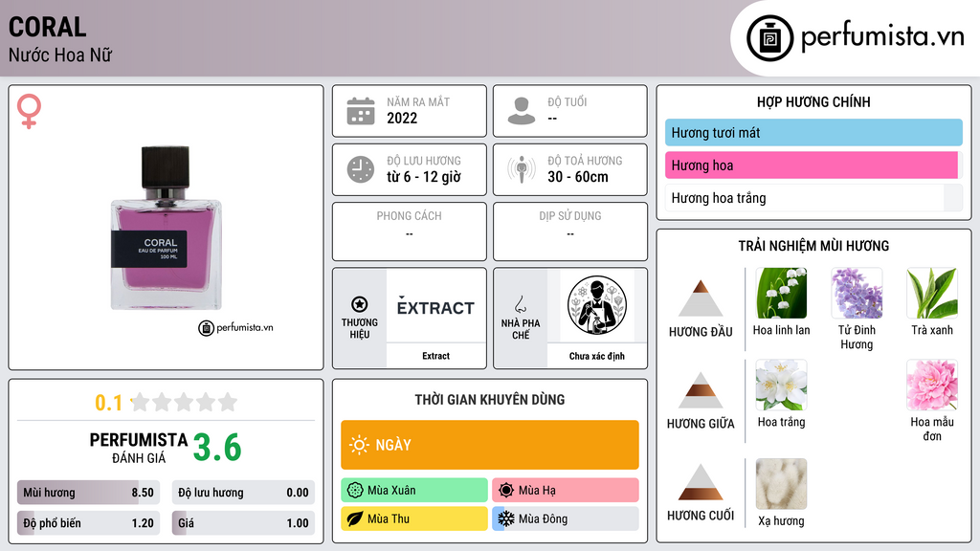Viewport: 980px width, 551px height.
Task: Click the Hợp hương chính heading
Action: [x=813, y=101]
